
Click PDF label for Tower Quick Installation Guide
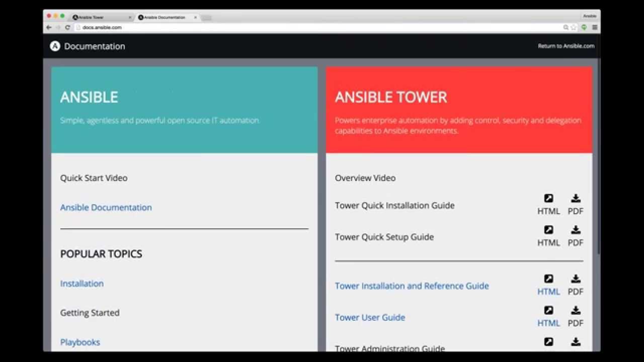point(576,211)
